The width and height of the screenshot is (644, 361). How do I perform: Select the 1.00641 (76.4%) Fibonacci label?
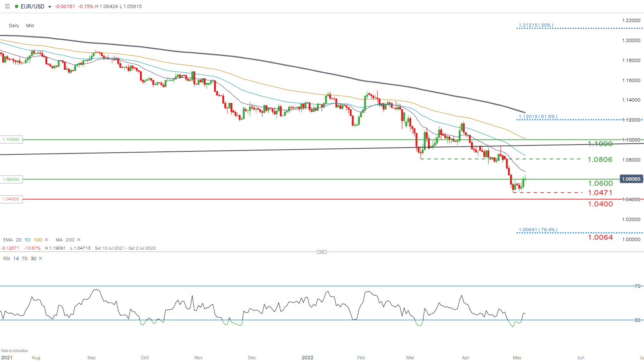[x=538, y=230]
